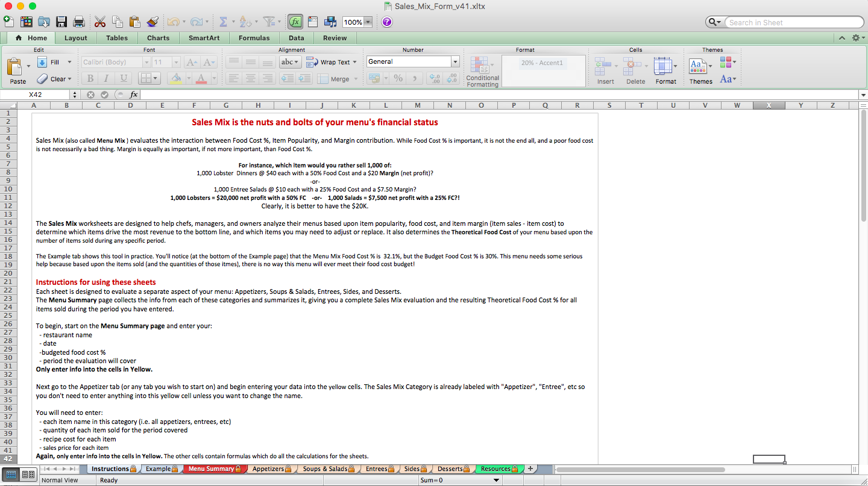Click the Format Painter brush icon
This screenshot has width=868, height=486.
(x=153, y=21)
